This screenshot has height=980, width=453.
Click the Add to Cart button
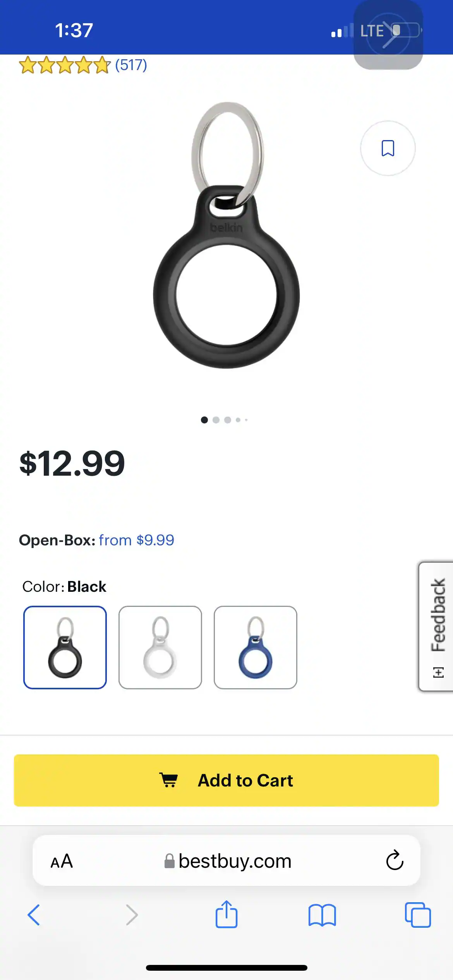(x=226, y=780)
